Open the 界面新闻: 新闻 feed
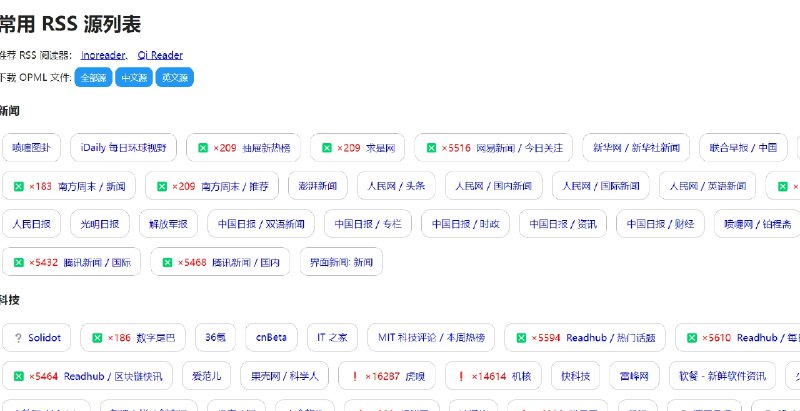This screenshot has height=411, width=800. 341,262
